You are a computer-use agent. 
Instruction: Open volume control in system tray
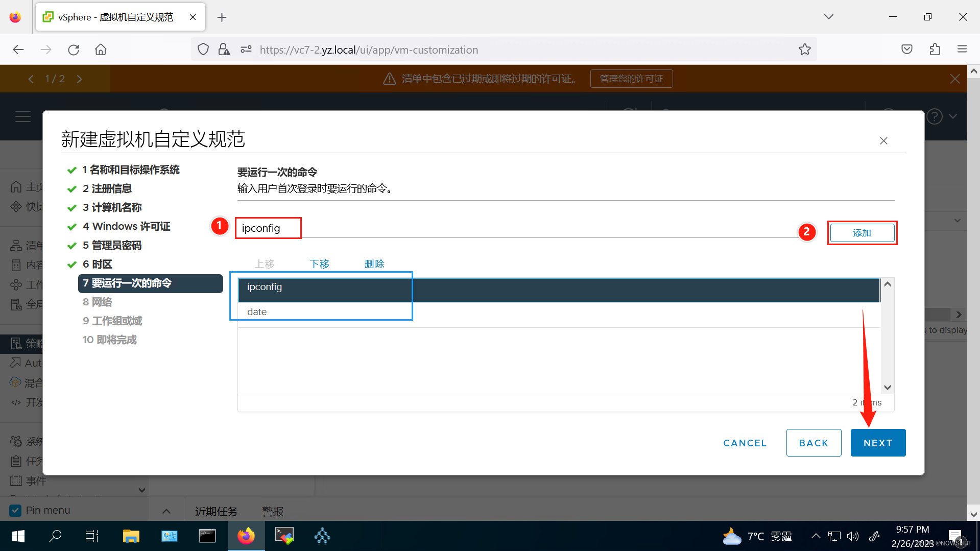(853, 536)
